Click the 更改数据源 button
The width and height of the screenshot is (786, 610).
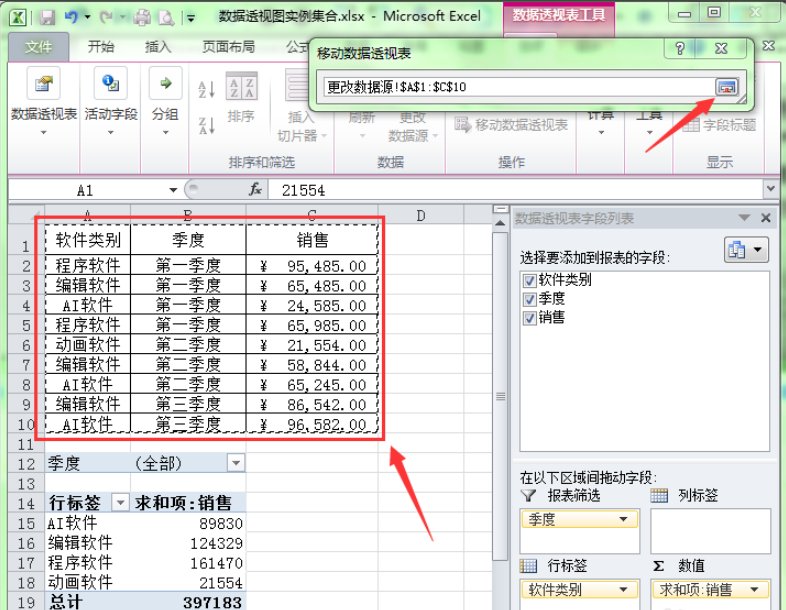pos(413,126)
